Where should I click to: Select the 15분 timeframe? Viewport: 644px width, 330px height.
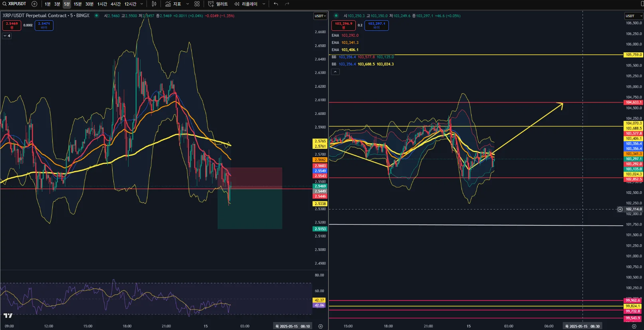(x=77, y=4)
